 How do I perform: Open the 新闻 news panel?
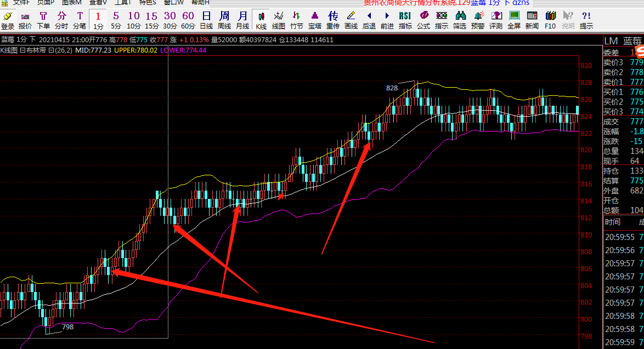tap(532, 20)
